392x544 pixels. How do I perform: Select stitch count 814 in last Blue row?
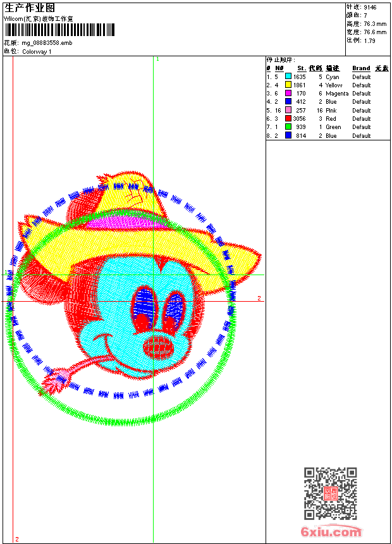coord(301,135)
